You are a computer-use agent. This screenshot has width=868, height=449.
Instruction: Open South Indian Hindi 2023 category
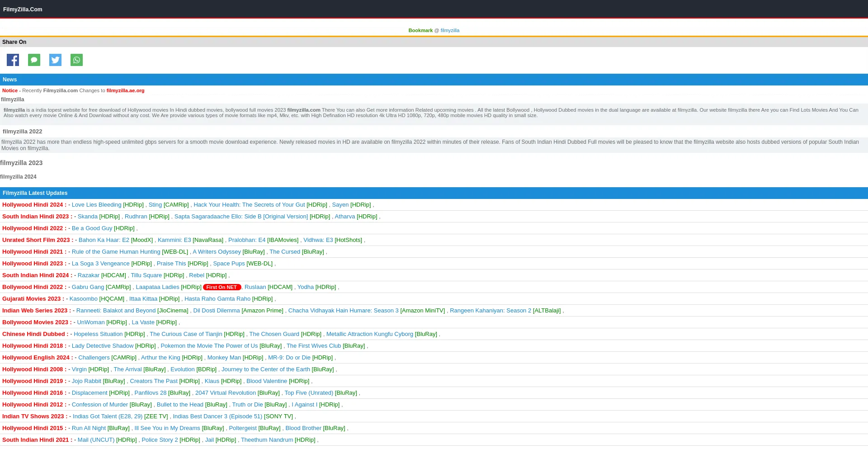pos(37,217)
